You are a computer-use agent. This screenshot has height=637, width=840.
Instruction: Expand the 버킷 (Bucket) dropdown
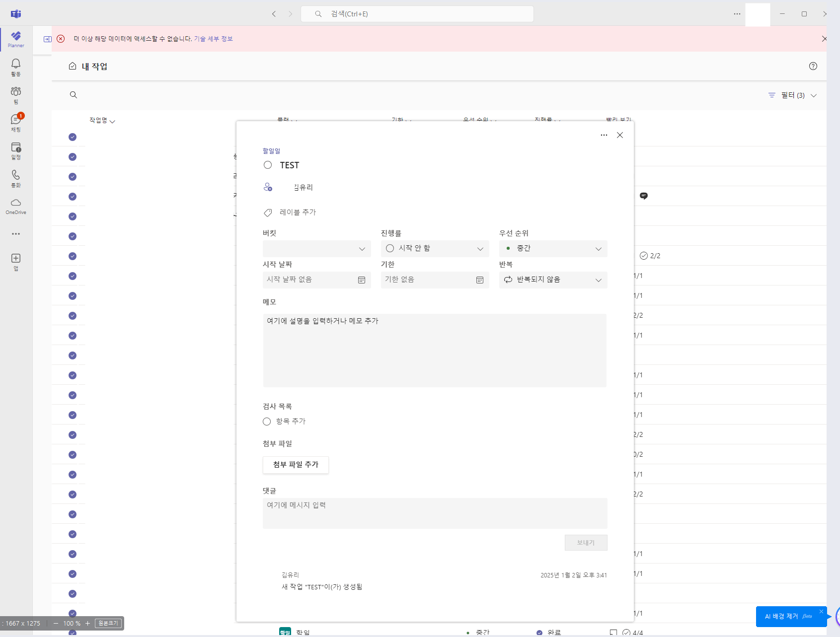(x=317, y=249)
